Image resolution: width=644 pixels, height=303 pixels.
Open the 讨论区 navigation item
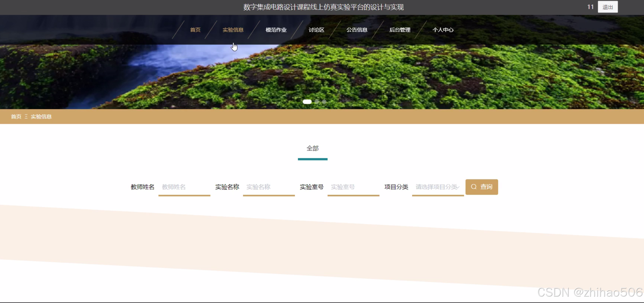tap(316, 30)
